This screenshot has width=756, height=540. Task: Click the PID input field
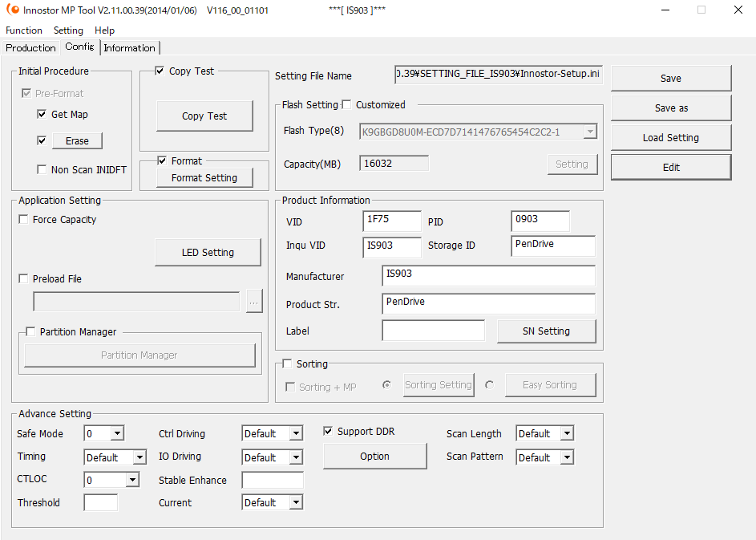[x=540, y=221]
